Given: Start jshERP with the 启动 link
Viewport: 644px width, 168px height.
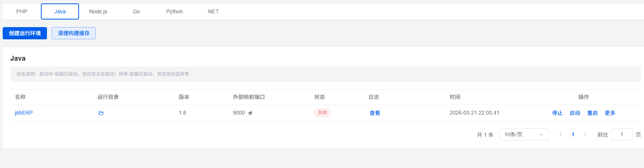Looking at the screenshot, I should [x=575, y=113].
